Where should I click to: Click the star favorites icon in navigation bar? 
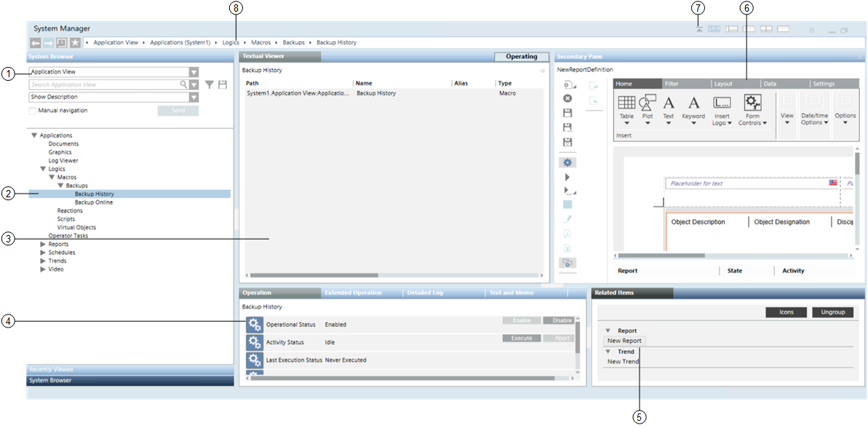click(x=75, y=43)
